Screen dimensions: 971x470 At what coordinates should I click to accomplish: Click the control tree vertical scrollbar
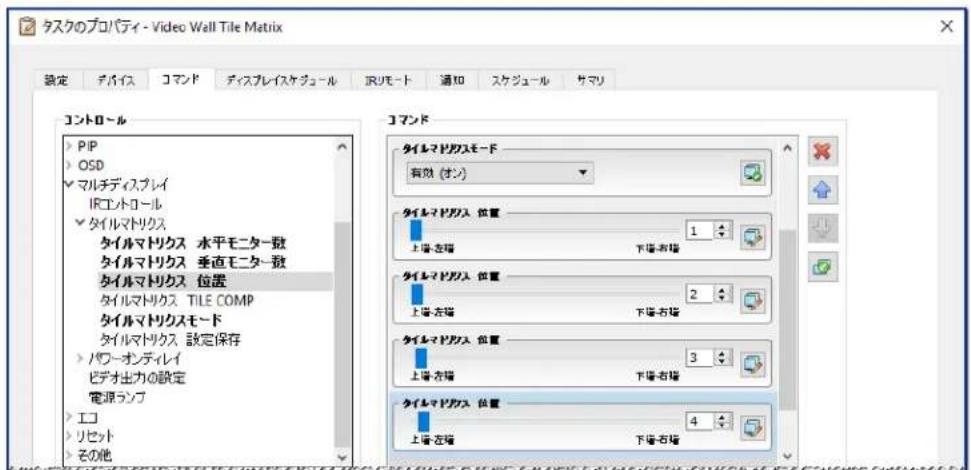342,334
